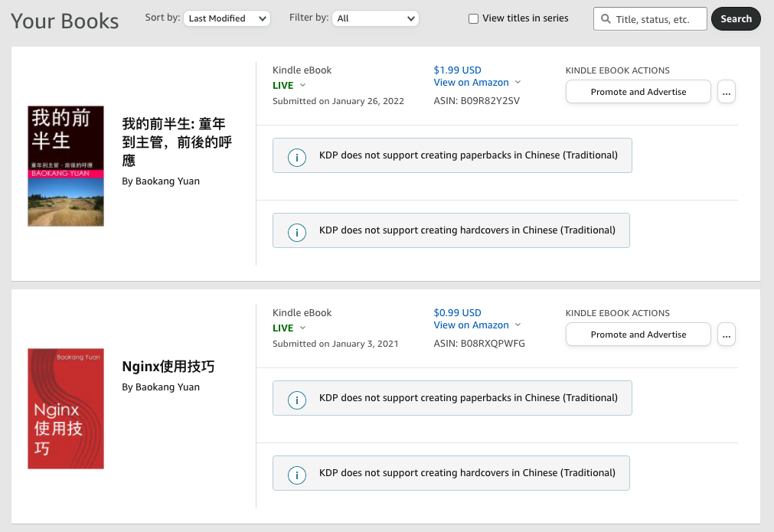Focus the Title, status, etc. search field
774x532 pixels.
pos(650,18)
